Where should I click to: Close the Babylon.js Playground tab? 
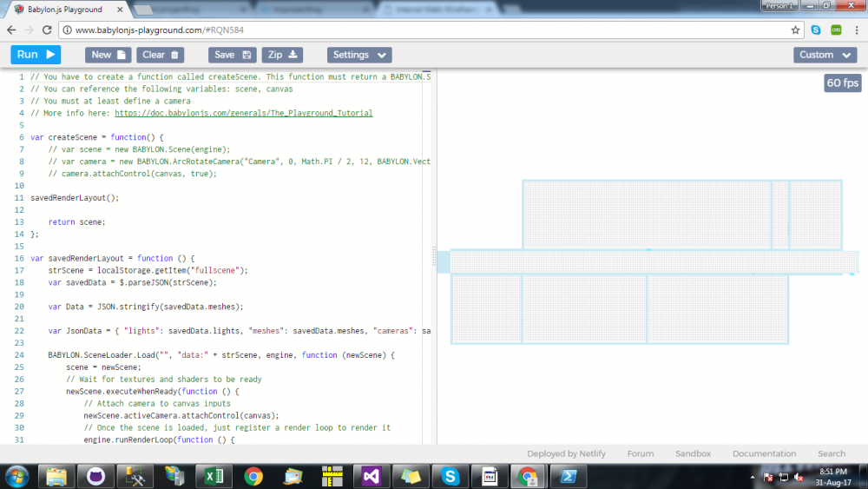[x=120, y=10]
